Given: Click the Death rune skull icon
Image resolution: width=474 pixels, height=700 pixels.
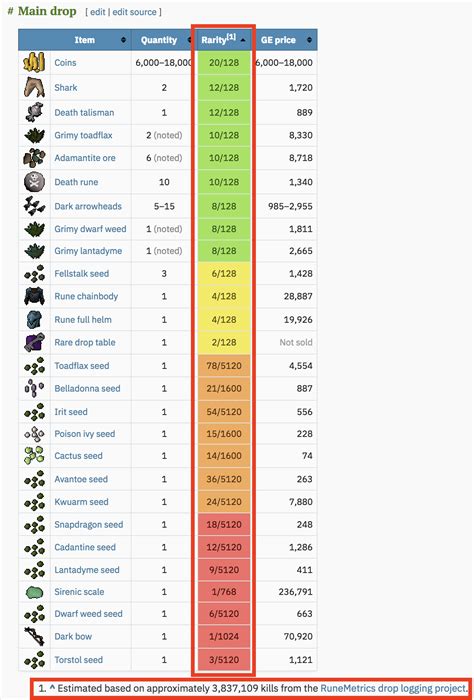Looking at the screenshot, I should 34,182.
